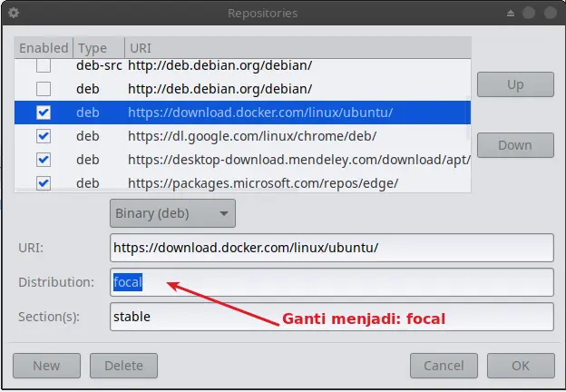Image resolution: width=566 pixels, height=392 pixels.
Task: Confirm changes with the OK button
Action: click(521, 366)
